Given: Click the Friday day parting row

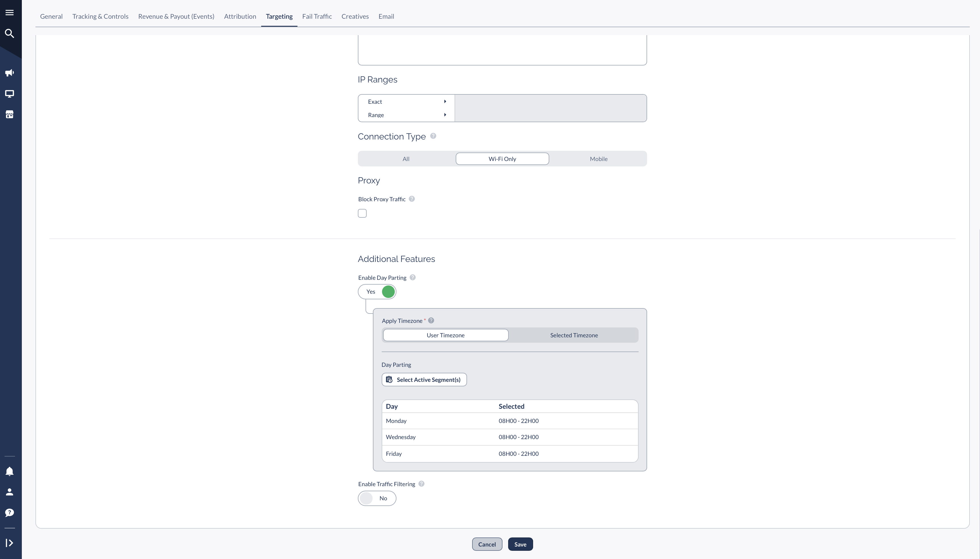Looking at the screenshot, I should point(510,454).
